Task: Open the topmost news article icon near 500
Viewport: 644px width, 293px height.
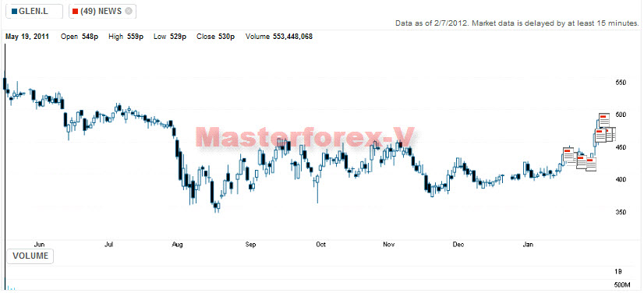Action: tap(603, 121)
